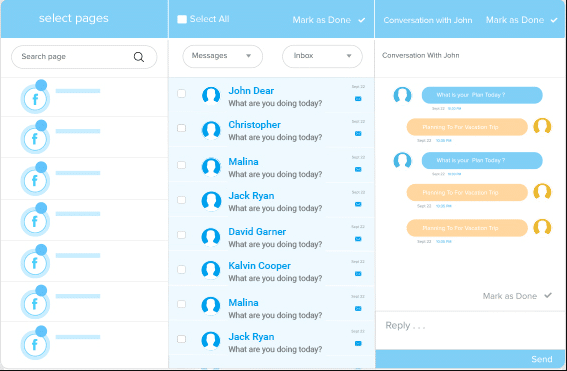Image resolution: width=567 pixels, height=371 pixels.
Task: Click message envelope icon in Kalvin Cooper row
Action: click(358, 274)
